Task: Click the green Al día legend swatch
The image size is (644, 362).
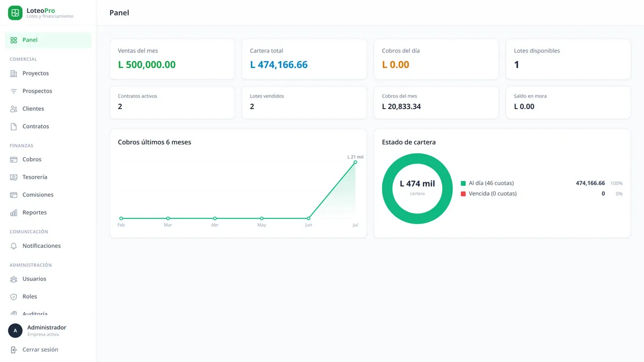Action: point(463,183)
